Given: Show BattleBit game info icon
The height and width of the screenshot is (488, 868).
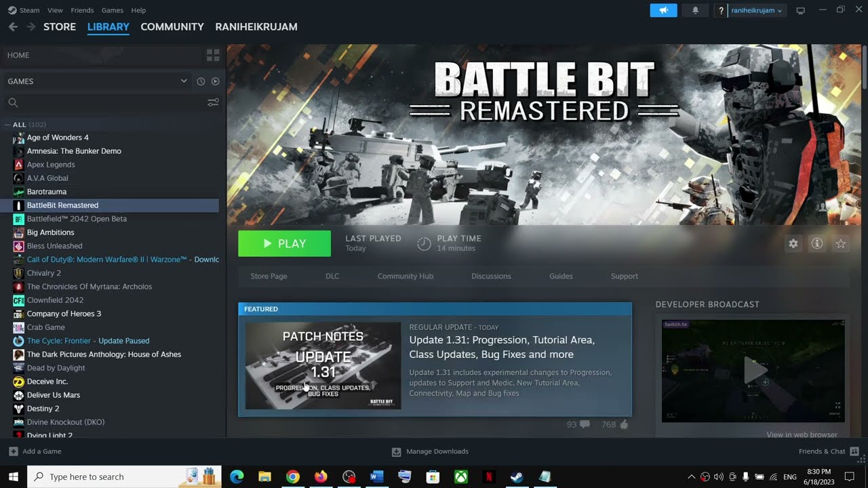Looking at the screenshot, I should tap(817, 244).
